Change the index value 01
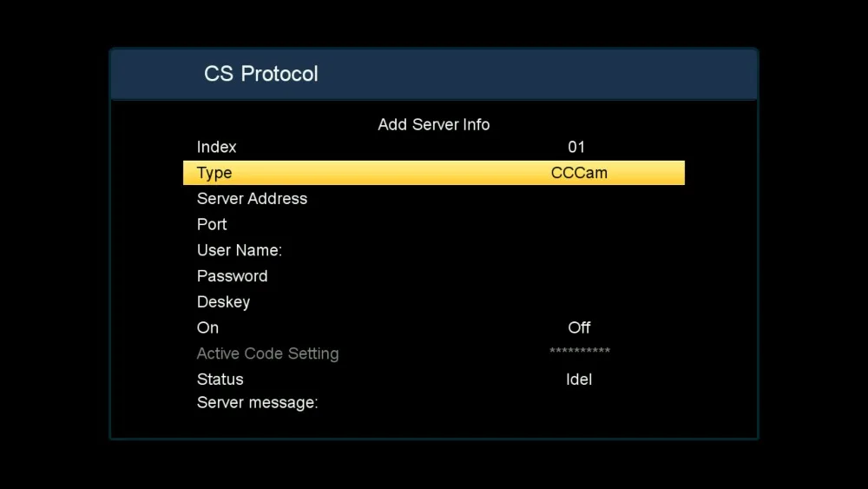Viewport: 868px width, 489px height. (576, 148)
